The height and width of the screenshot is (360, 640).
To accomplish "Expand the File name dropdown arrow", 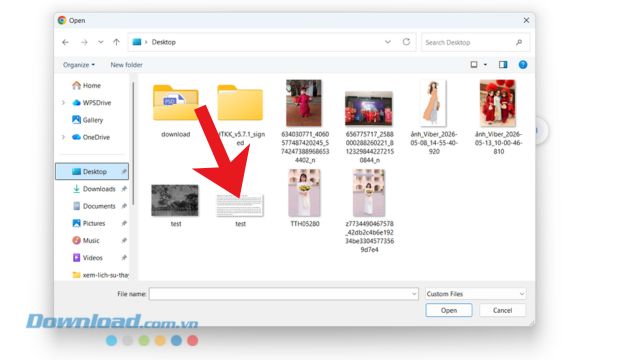I will tap(413, 294).
